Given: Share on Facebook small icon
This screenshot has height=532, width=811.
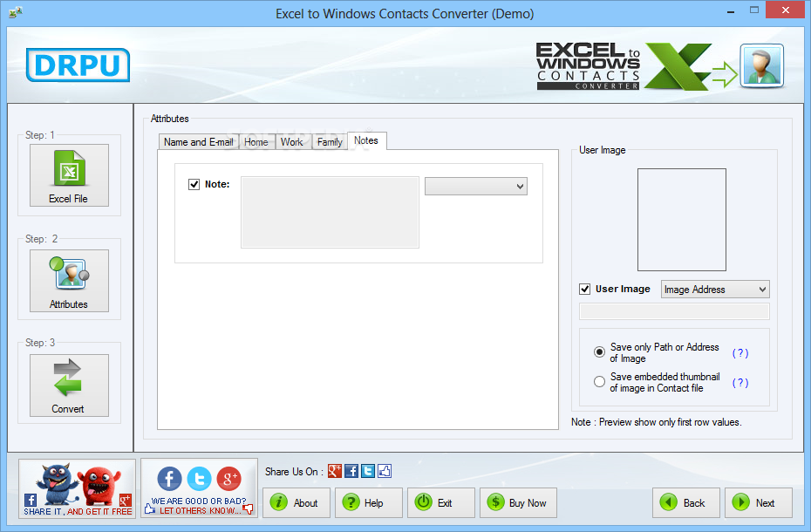Looking at the screenshot, I should click(x=351, y=471).
